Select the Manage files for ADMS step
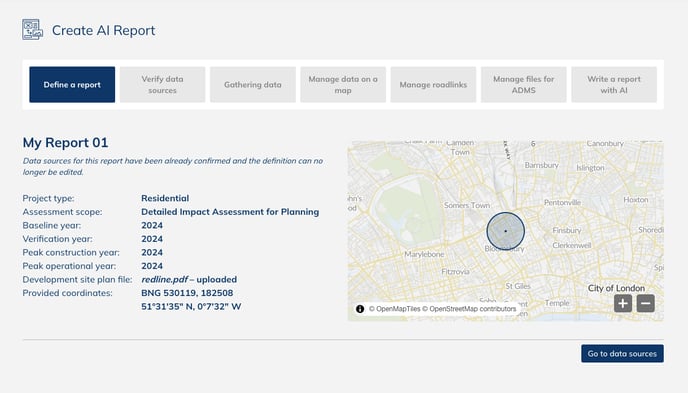The width and height of the screenshot is (688, 393). (x=523, y=85)
